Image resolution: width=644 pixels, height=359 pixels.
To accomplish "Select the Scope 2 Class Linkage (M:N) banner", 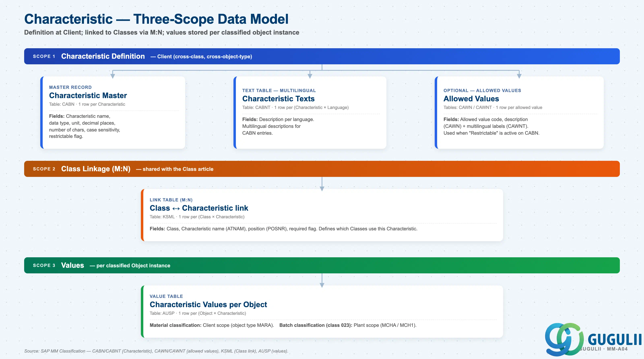I will tap(322, 169).
